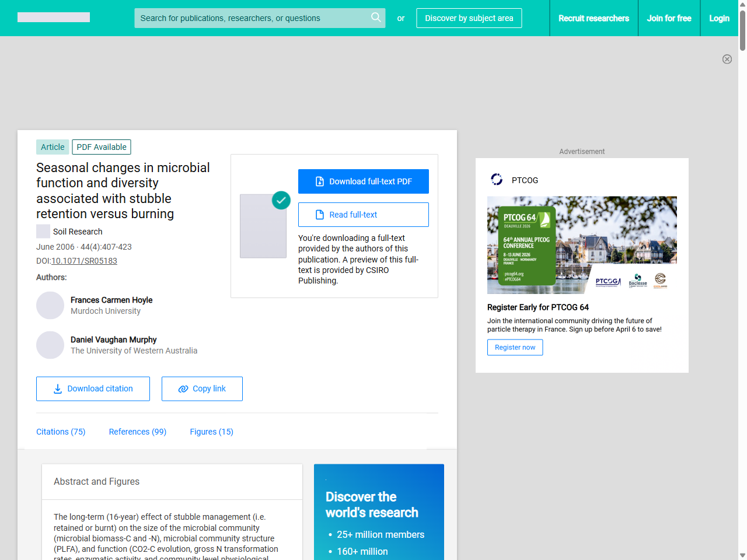Open the Figures (15) tab
This screenshot has height=560, width=747.
[211, 432]
